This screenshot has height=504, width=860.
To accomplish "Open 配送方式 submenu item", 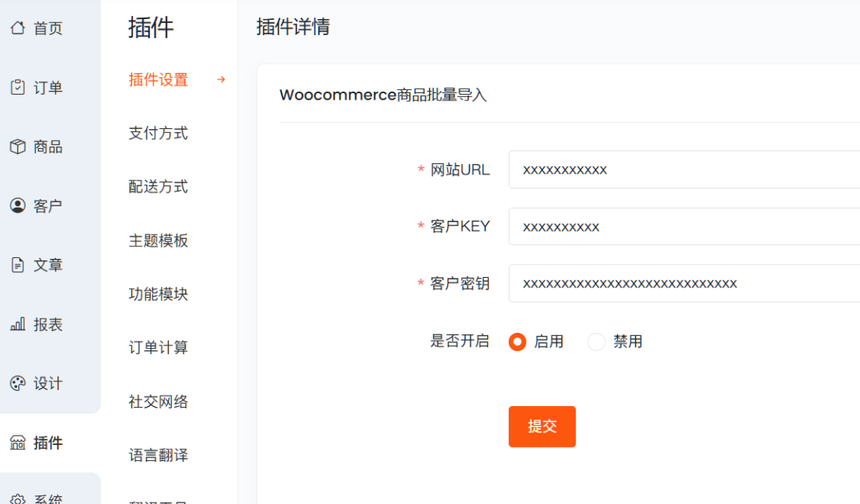I will pos(158,186).
